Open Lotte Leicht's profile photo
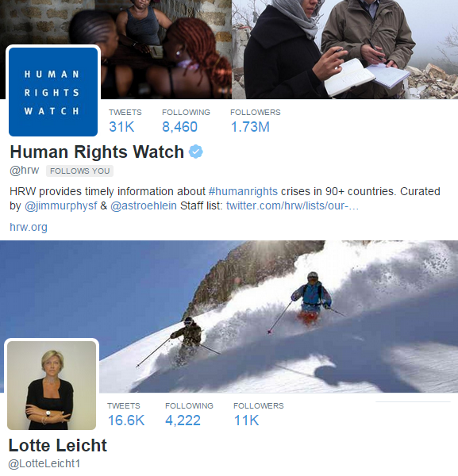The height and width of the screenshot is (476, 458). point(52,386)
